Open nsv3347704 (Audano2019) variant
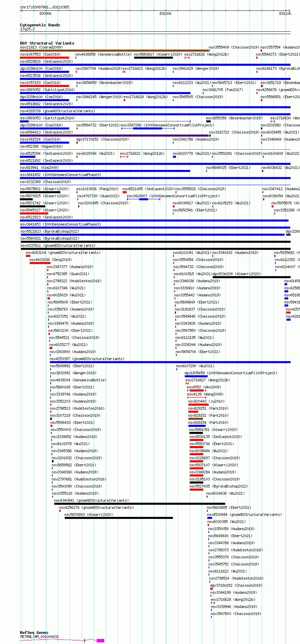 coord(99,69)
